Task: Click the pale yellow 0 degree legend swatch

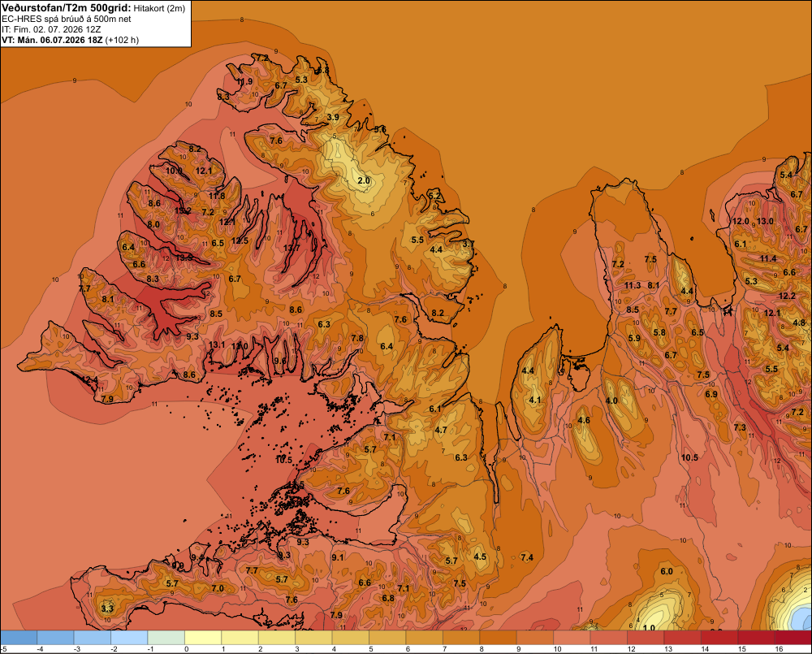Action: click(x=203, y=638)
